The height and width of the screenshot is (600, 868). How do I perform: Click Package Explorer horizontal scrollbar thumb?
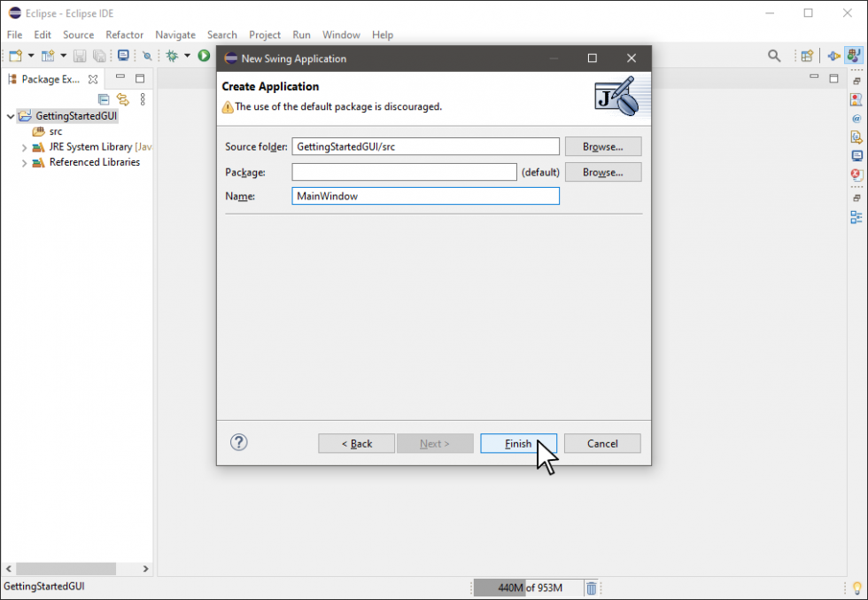(x=66, y=569)
